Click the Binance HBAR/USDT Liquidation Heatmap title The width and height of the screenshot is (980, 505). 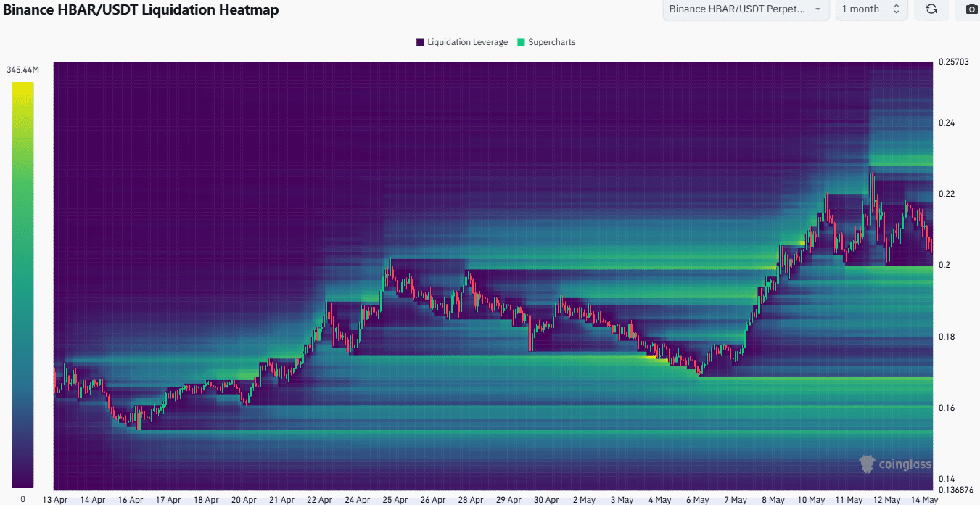click(141, 10)
